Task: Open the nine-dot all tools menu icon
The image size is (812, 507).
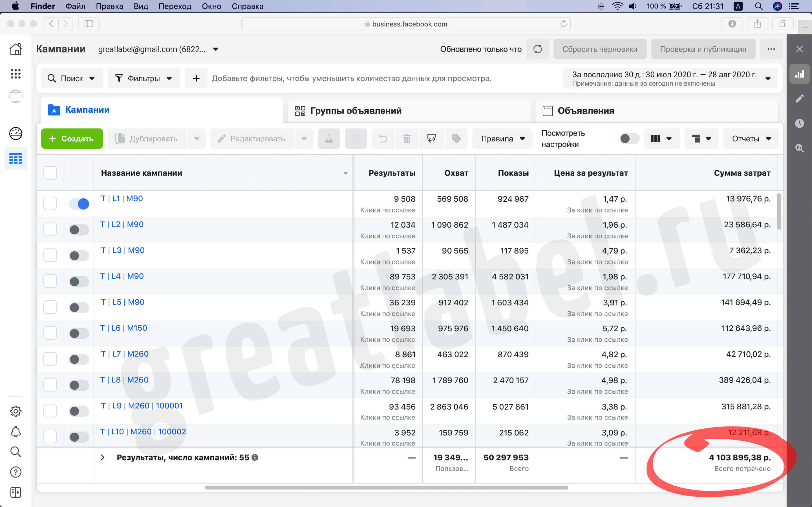Action: 16,74
